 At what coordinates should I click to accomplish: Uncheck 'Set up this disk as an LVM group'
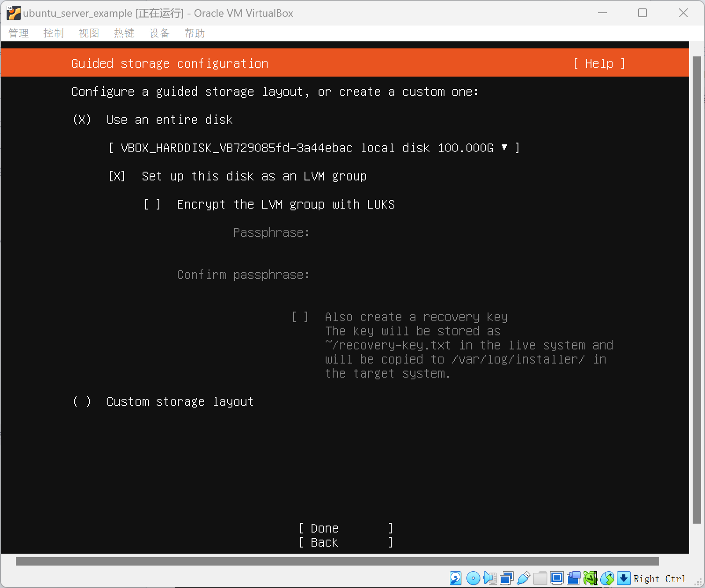(x=117, y=176)
